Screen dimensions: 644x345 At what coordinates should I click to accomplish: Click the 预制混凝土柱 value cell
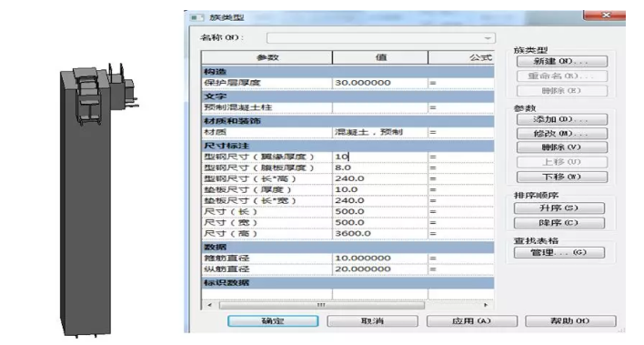pos(379,107)
